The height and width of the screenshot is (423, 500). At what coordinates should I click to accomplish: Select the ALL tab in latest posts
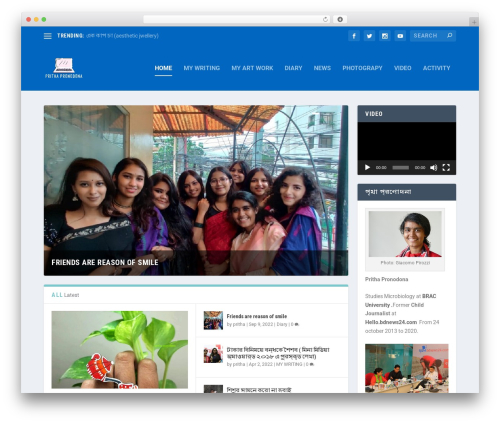coord(57,295)
